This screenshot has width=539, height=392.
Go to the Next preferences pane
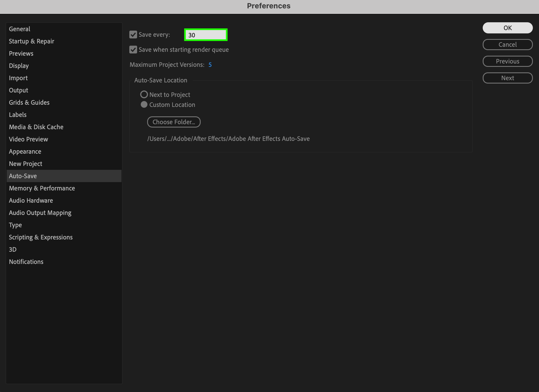507,78
